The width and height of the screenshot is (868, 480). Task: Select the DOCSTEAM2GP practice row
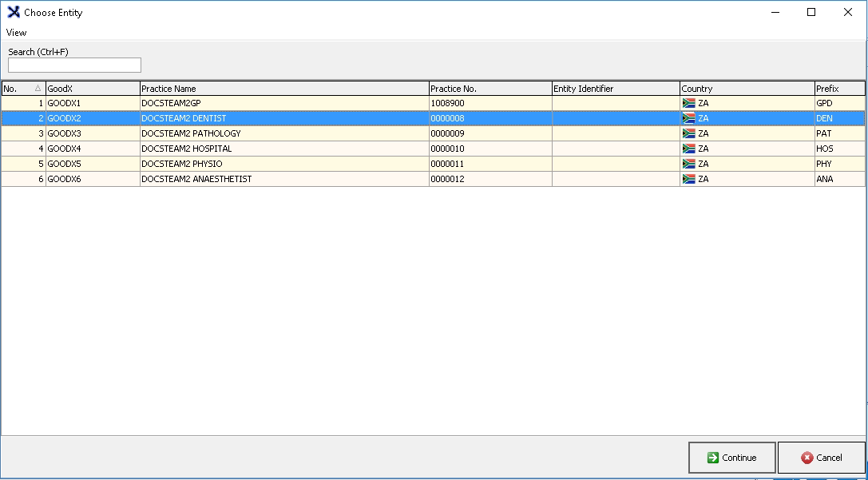pyautogui.click(x=283, y=103)
